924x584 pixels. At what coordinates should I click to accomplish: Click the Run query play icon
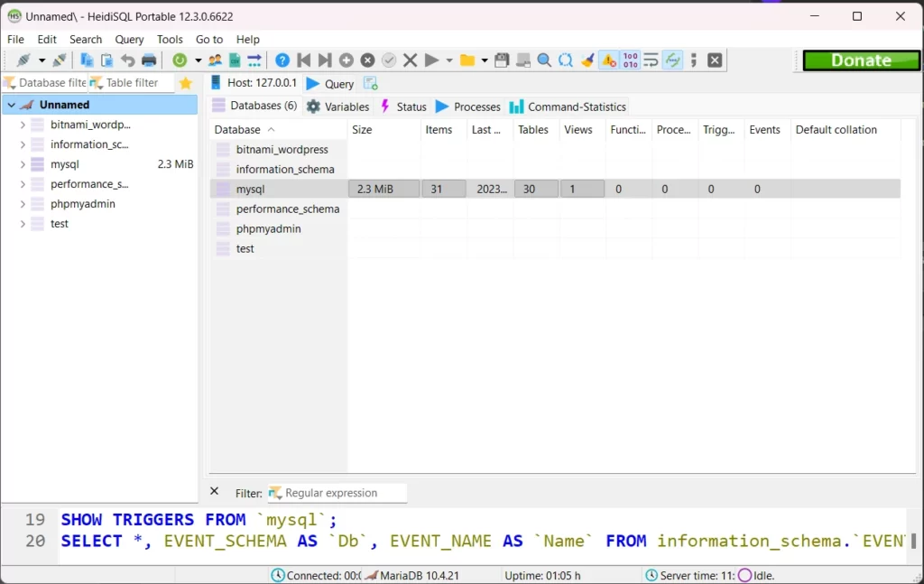coord(431,60)
